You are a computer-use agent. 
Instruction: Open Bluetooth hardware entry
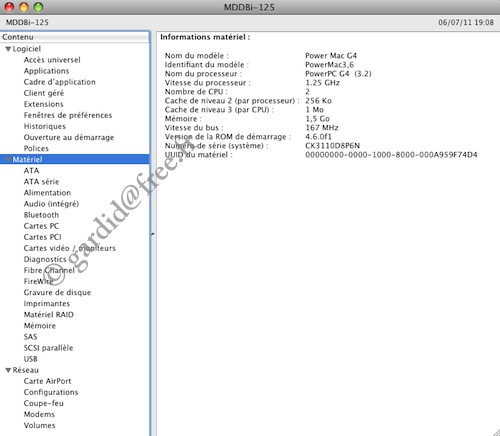click(41, 215)
